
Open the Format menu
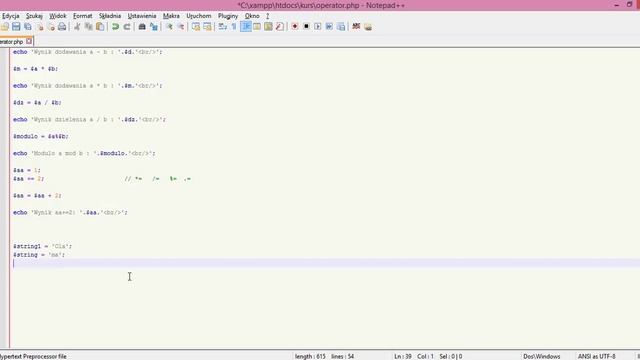(x=82, y=16)
